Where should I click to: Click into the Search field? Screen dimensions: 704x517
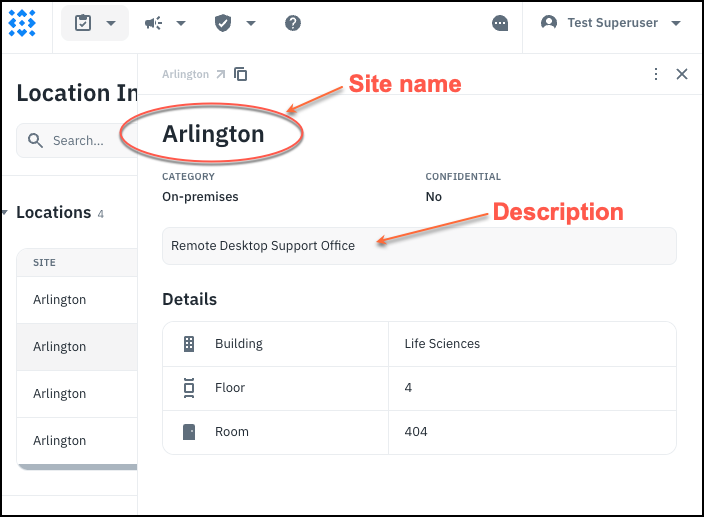tap(78, 141)
